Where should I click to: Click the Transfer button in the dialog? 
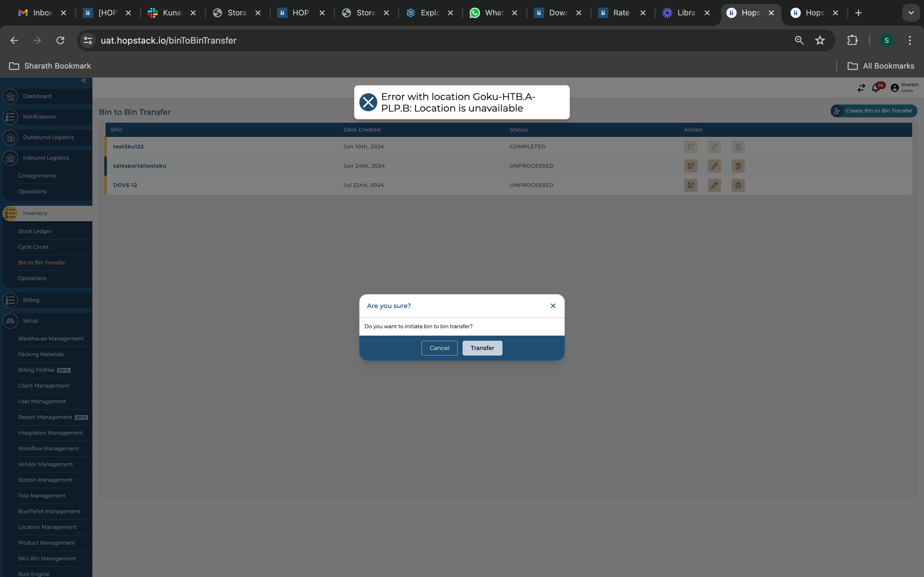[x=482, y=348]
